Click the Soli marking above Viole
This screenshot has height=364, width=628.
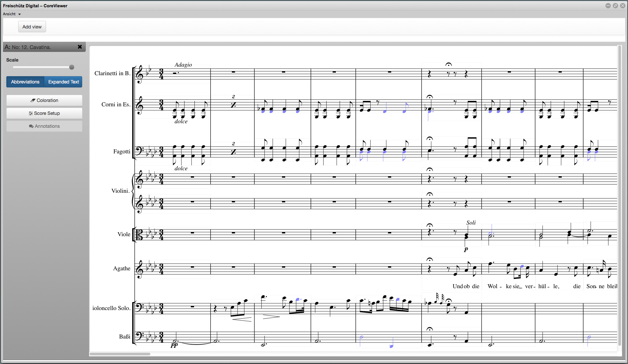tap(471, 223)
